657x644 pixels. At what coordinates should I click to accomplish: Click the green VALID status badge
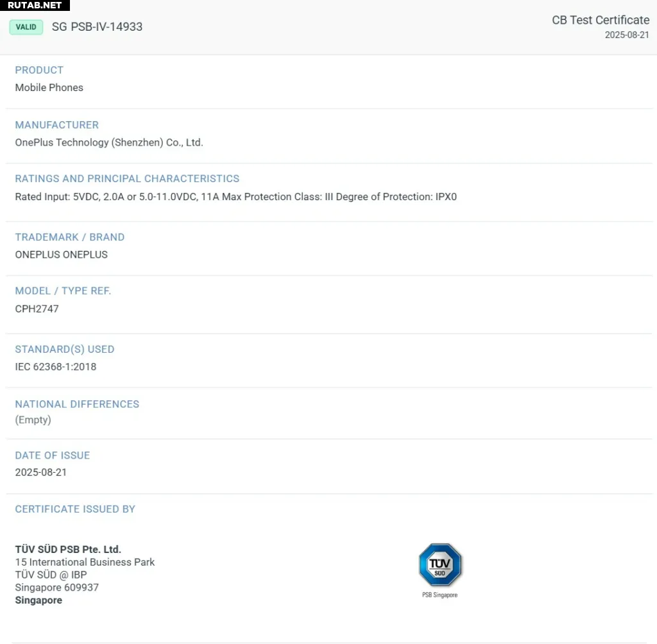pyautogui.click(x=26, y=27)
